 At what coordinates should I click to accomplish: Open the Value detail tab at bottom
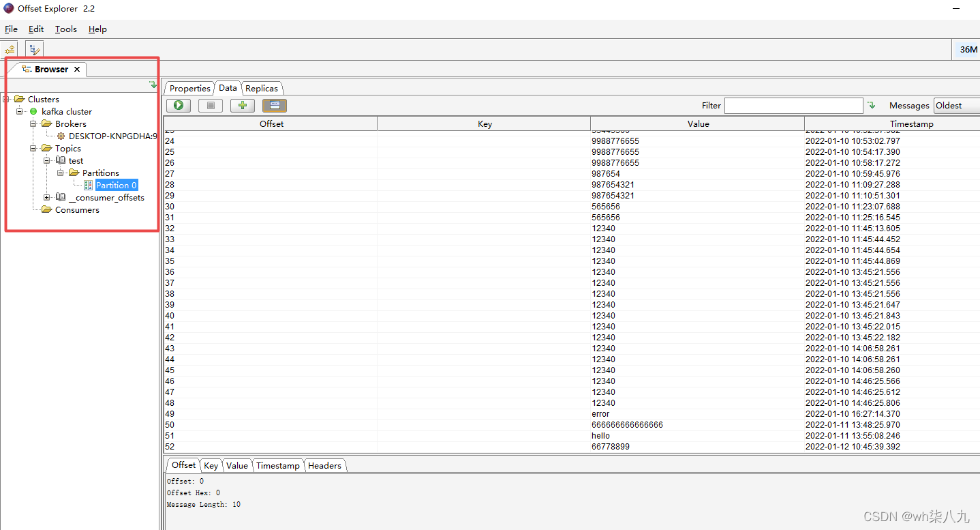pyautogui.click(x=237, y=465)
